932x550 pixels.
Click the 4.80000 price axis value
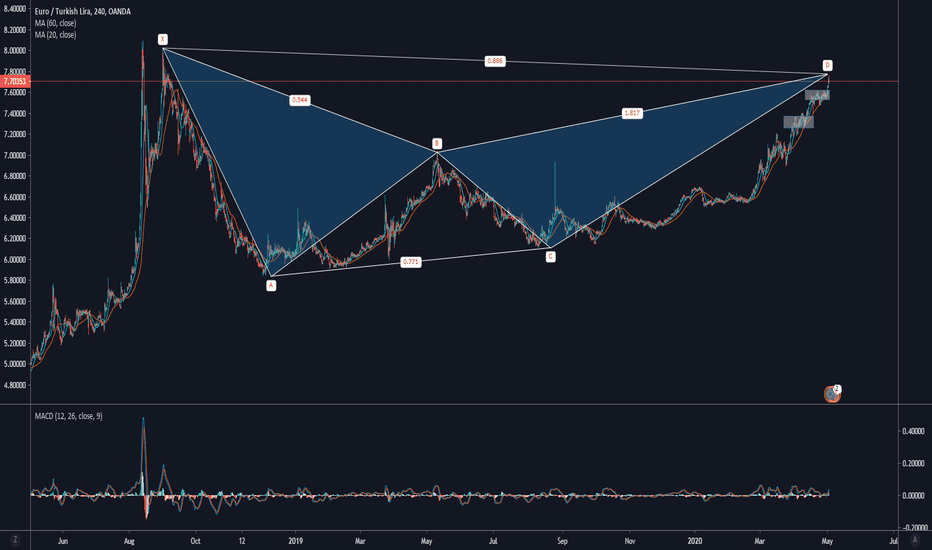click(x=15, y=385)
